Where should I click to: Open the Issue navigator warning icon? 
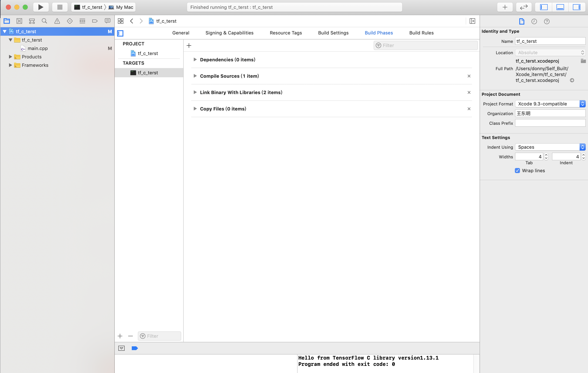(57, 21)
